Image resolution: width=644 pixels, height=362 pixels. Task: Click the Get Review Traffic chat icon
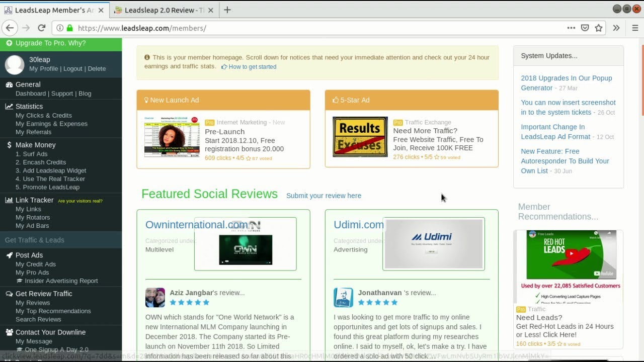(9, 294)
